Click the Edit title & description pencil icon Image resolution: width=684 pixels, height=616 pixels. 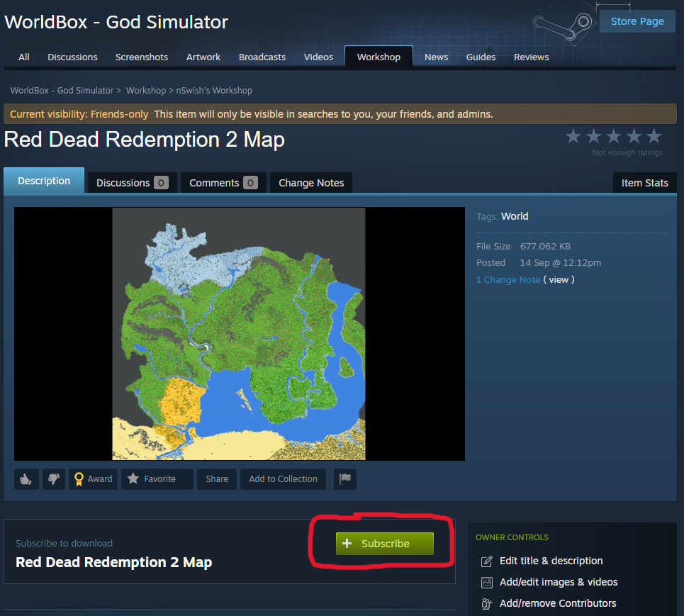tap(487, 561)
